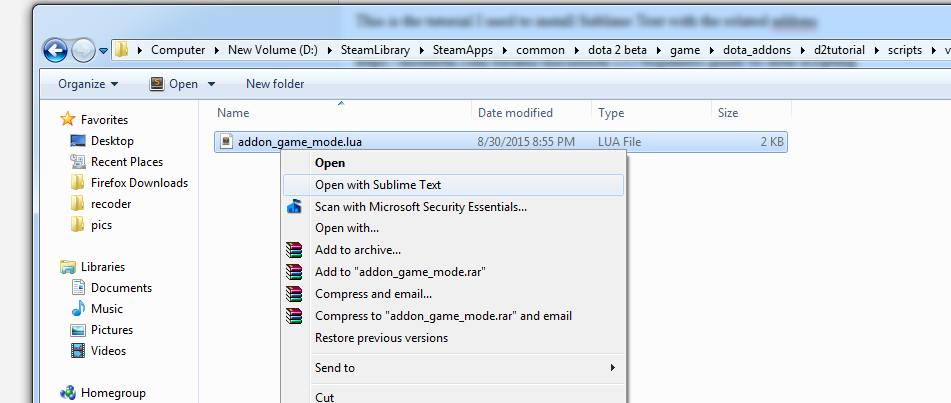Sort files by Name column header
The image size is (951, 403).
pyautogui.click(x=341, y=113)
